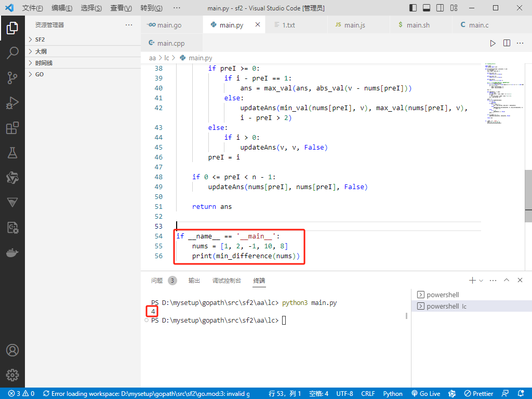Open the 调试控制台 debug console tab
532x399 pixels.
227,281
